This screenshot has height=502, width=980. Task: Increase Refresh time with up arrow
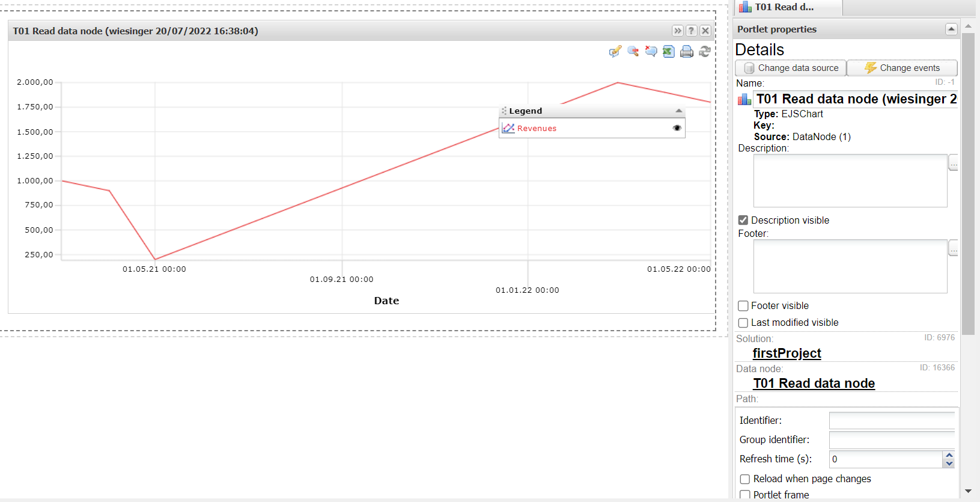tap(949, 455)
